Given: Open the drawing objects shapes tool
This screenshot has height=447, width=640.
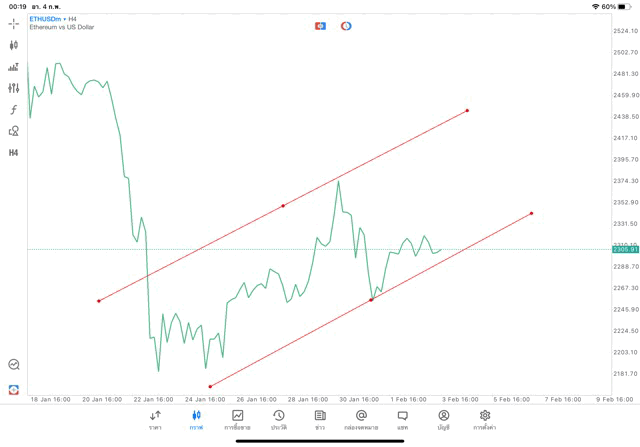Looking at the screenshot, I should 14,131.
